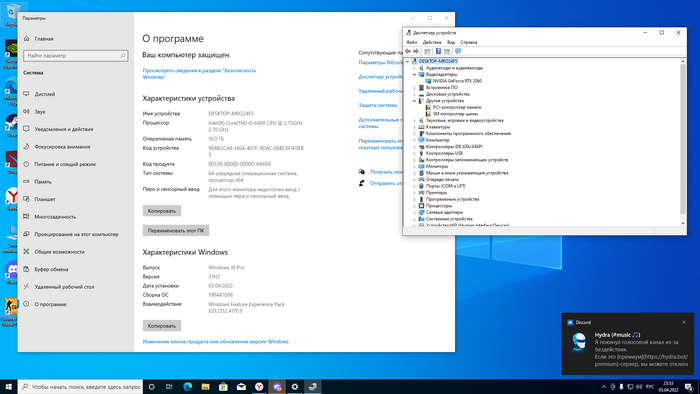Click the properties icon in Device Manager toolbar
Screen dimensions: 700x394
427,51
